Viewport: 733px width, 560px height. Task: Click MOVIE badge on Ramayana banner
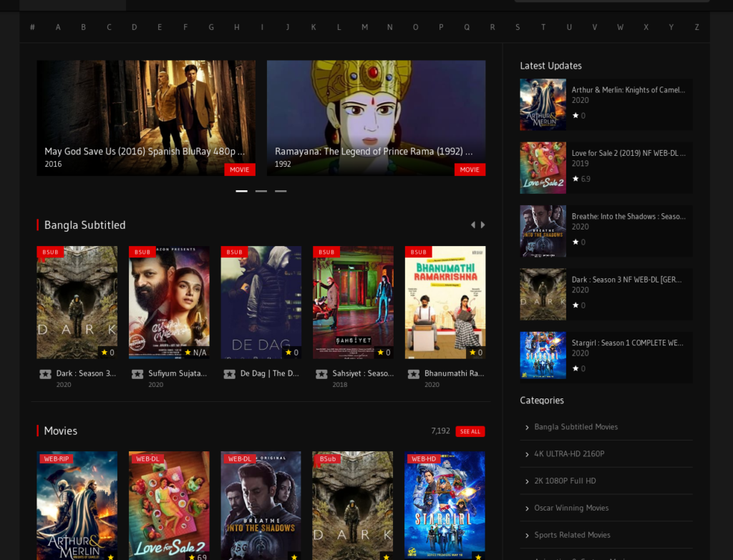click(x=470, y=170)
